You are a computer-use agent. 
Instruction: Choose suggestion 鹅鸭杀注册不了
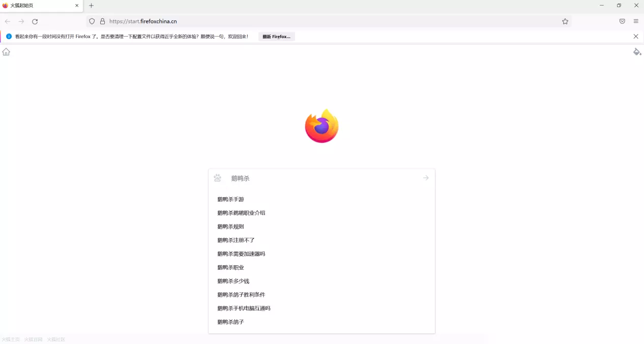pyautogui.click(x=321, y=240)
